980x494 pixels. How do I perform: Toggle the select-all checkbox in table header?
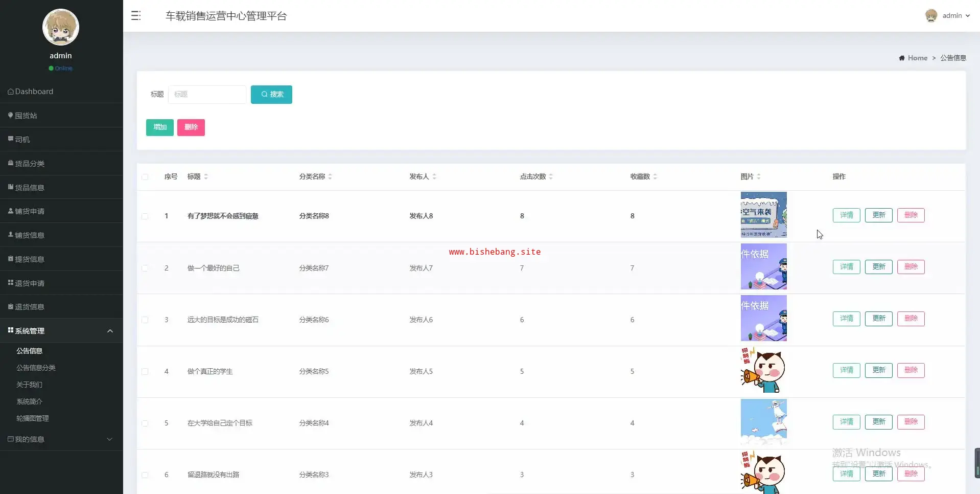coord(145,177)
